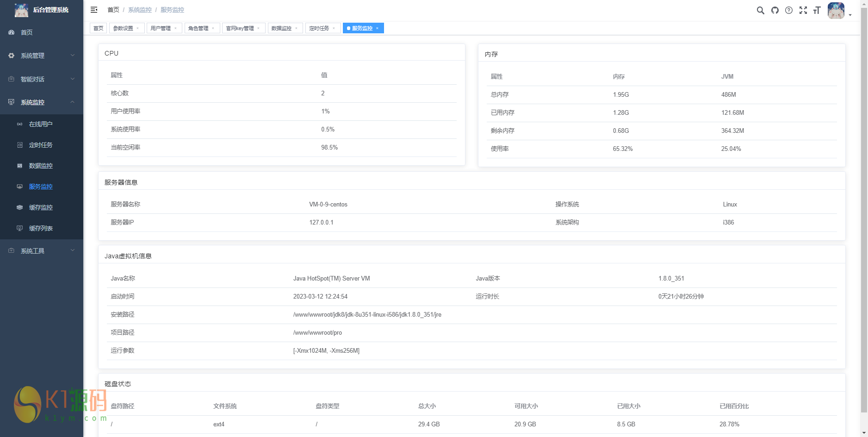
Task: Click the vertical page scrollbar
Action: [x=864, y=208]
